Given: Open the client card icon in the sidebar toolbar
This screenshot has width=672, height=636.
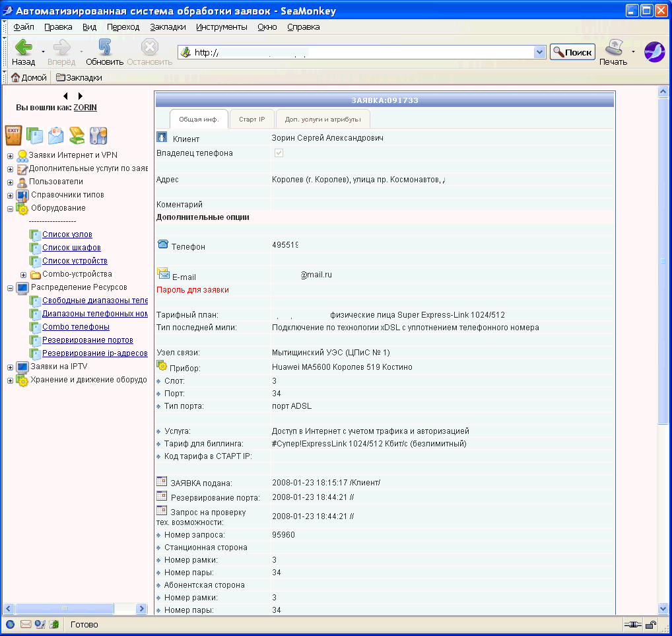Looking at the screenshot, I should tap(34, 135).
